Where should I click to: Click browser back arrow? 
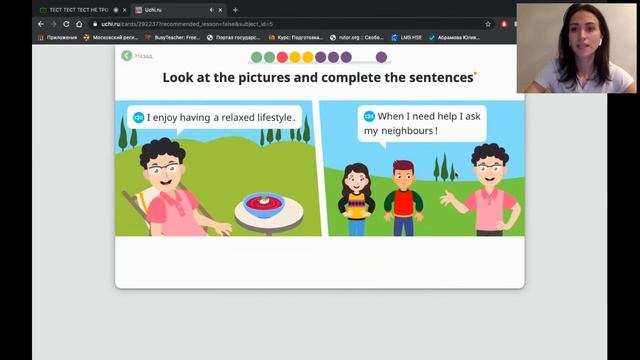[41, 24]
